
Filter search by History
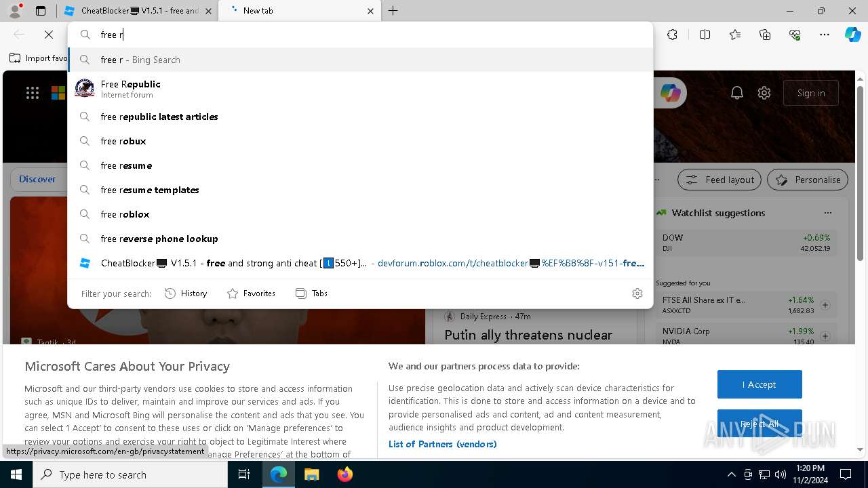click(x=186, y=293)
